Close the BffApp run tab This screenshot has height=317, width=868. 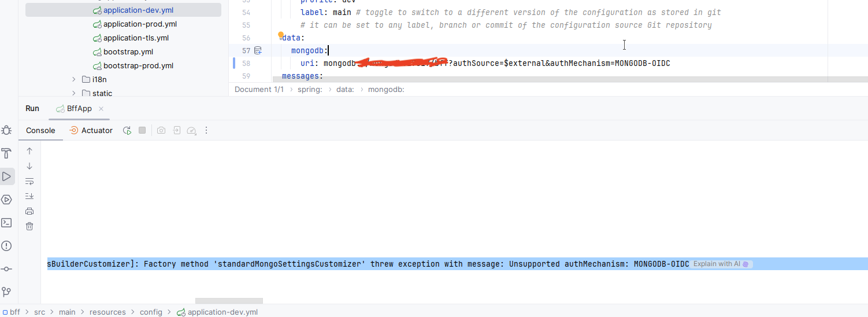[101, 109]
